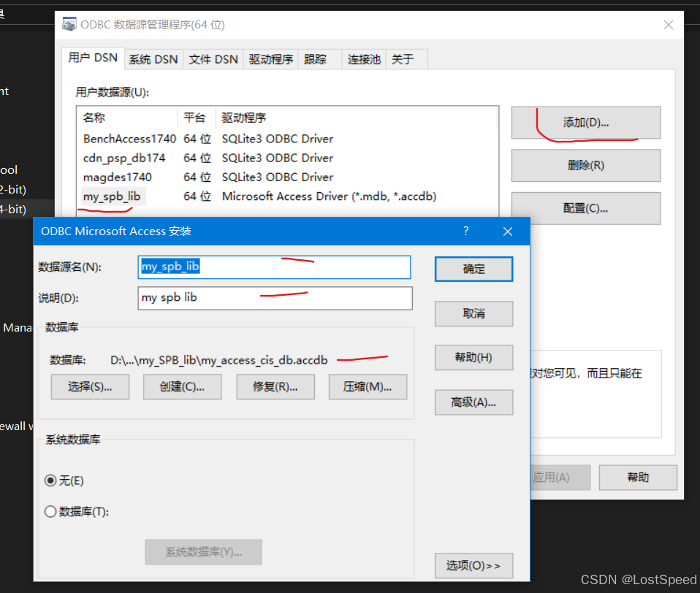Click 压缩(M) to compact the database
Screen dimensions: 700x593
pos(368,387)
